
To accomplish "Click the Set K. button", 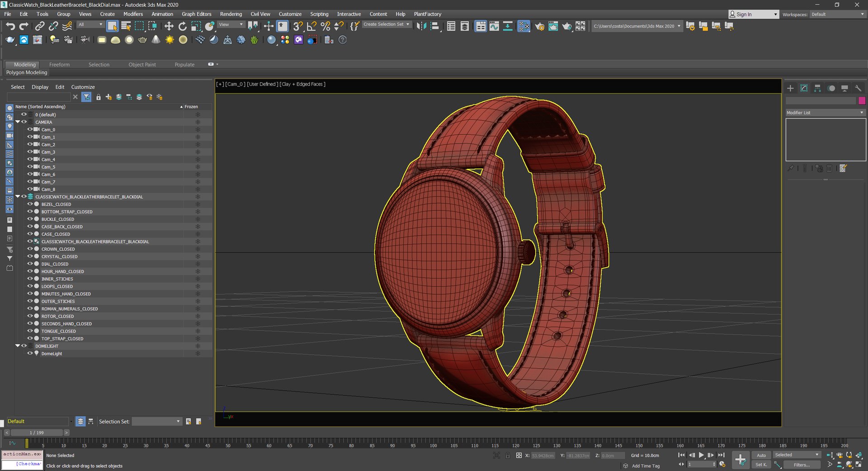I will 761,465.
